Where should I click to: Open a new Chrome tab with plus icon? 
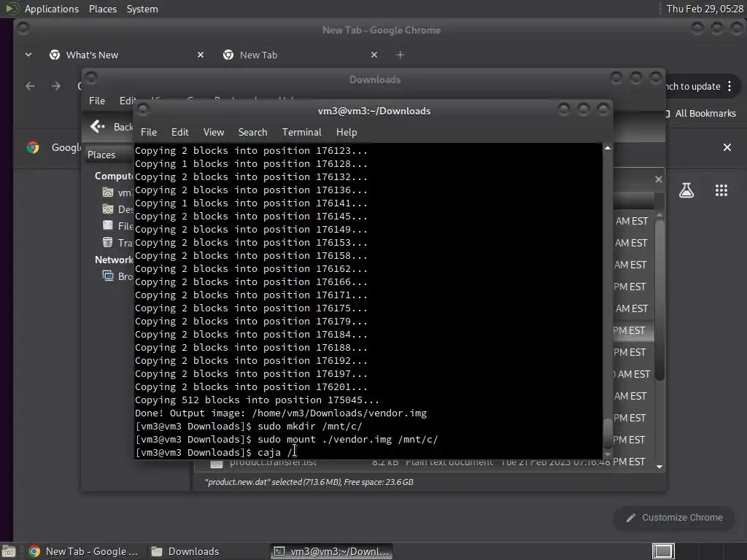(x=400, y=55)
